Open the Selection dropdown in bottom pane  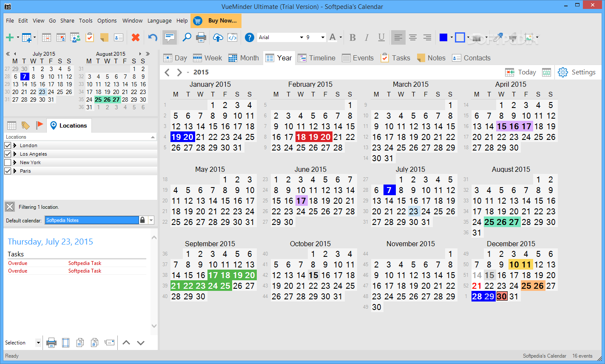(x=38, y=343)
